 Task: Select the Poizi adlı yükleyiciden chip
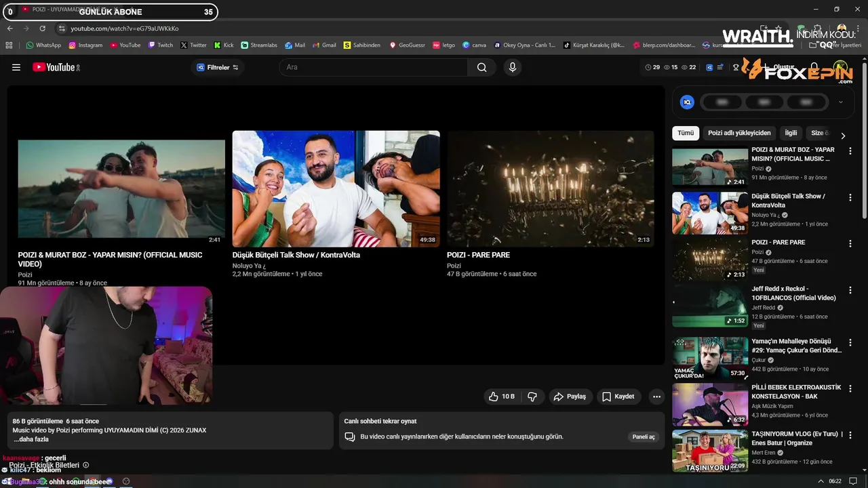point(739,133)
